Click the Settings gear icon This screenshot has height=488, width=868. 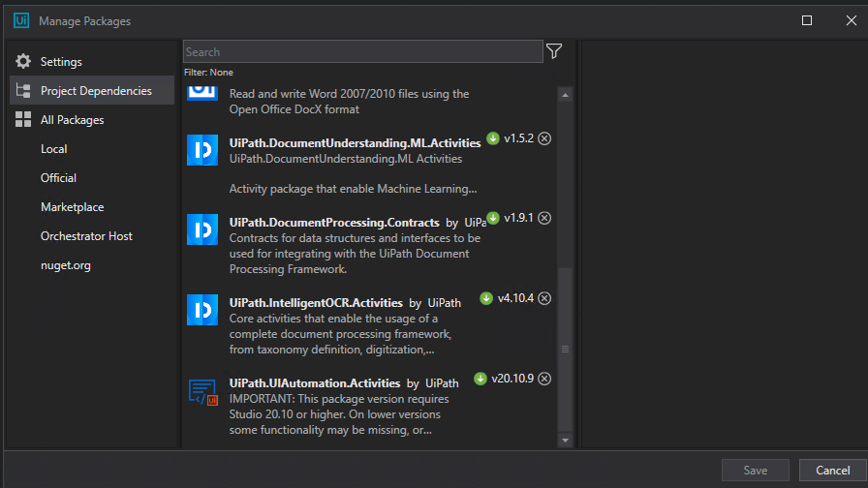(x=23, y=61)
